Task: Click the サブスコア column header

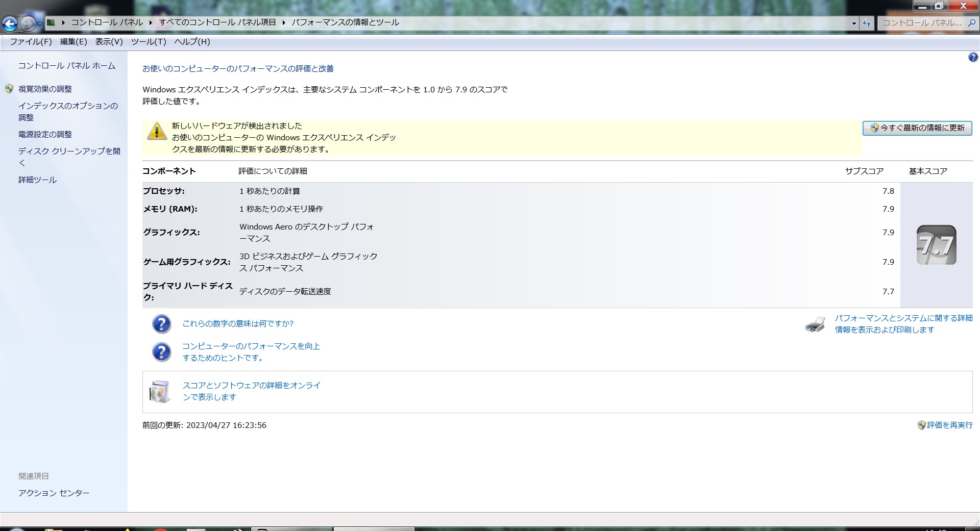Action: (x=864, y=171)
